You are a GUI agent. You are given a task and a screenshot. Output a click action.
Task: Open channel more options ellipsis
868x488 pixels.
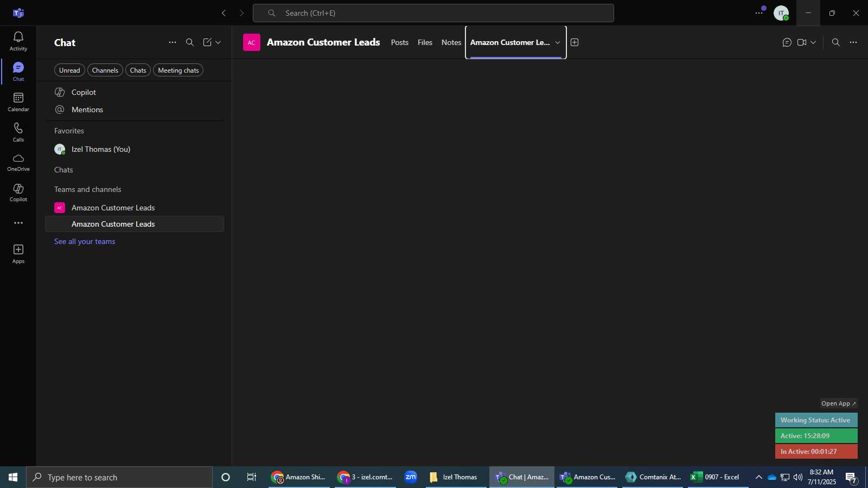pyautogui.click(x=853, y=42)
